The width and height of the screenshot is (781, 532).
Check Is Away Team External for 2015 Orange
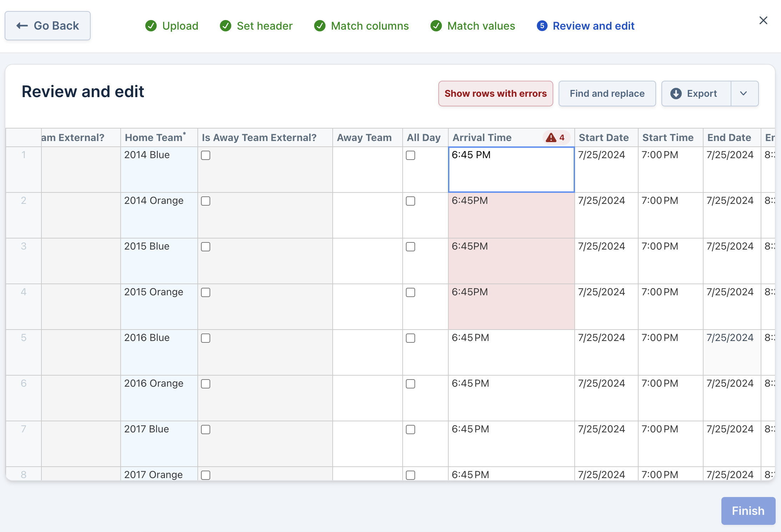pyautogui.click(x=206, y=292)
